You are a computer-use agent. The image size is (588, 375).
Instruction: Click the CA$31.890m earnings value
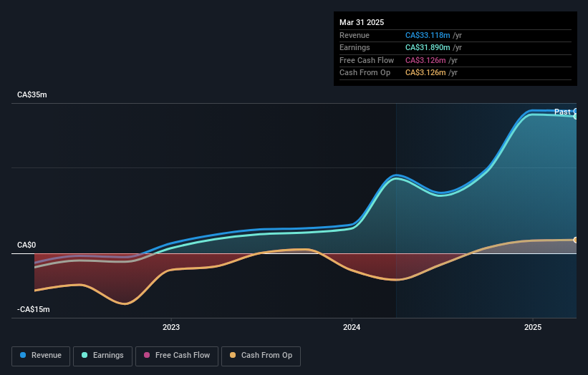pyautogui.click(x=428, y=47)
